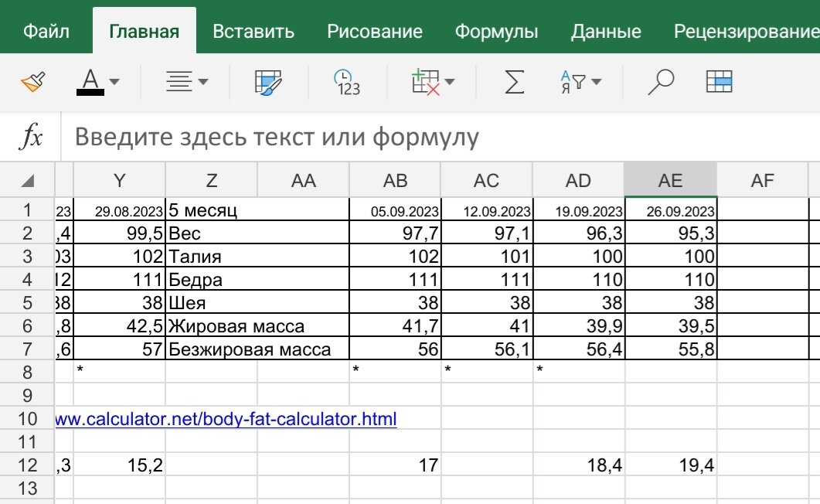The width and height of the screenshot is (820, 504).
Task: Insert an AutoSum formula
Action: click(x=514, y=81)
